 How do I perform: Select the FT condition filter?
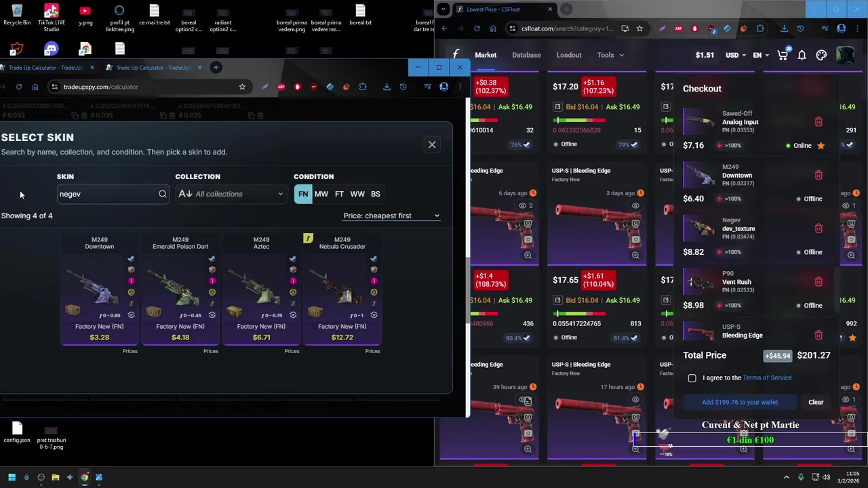[339, 194]
